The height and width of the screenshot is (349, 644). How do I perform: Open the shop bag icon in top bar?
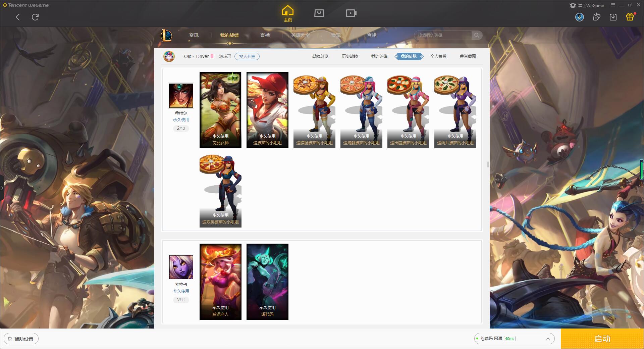tap(319, 13)
